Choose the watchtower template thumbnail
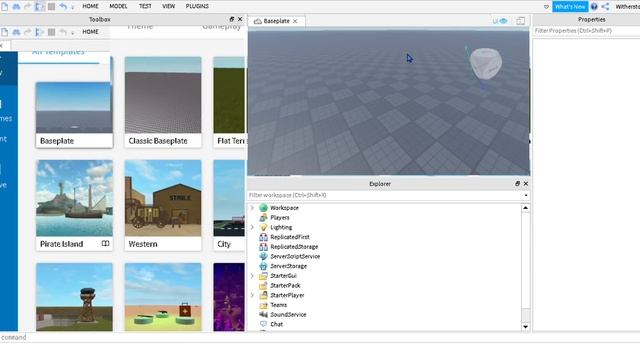640x360 pixels. 74,297
